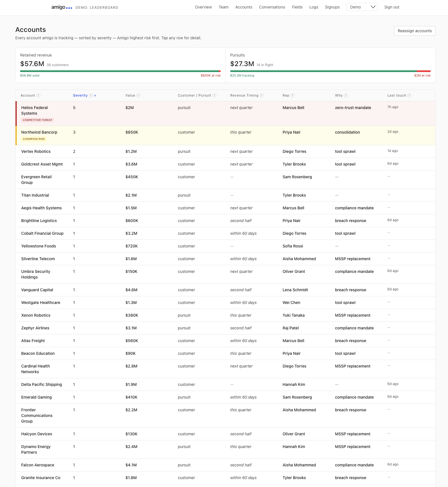Open the Yellowstone Foods row
Image resolution: width=448 pixels, height=487 pixels.
pyautogui.click(x=225, y=246)
